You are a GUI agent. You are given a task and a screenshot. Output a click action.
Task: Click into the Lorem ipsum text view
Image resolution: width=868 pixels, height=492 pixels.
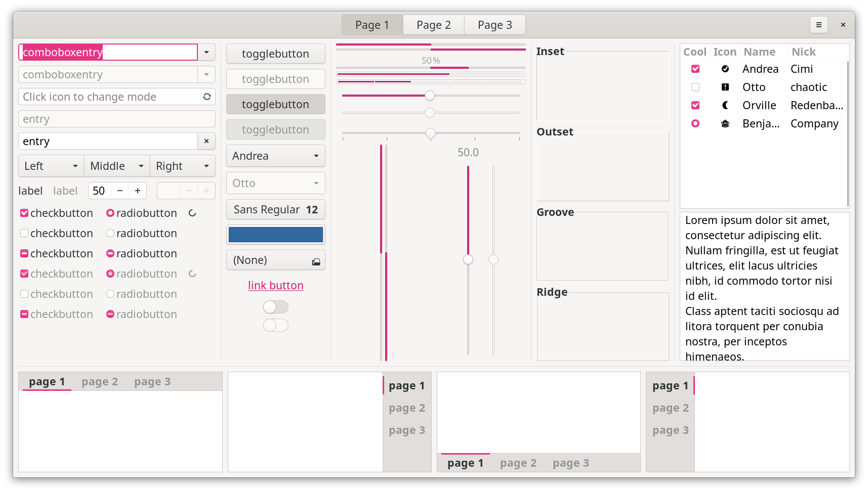(764, 287)
